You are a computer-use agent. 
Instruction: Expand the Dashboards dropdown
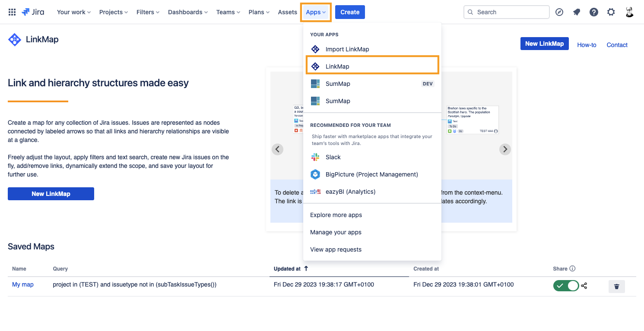(188, 12)
